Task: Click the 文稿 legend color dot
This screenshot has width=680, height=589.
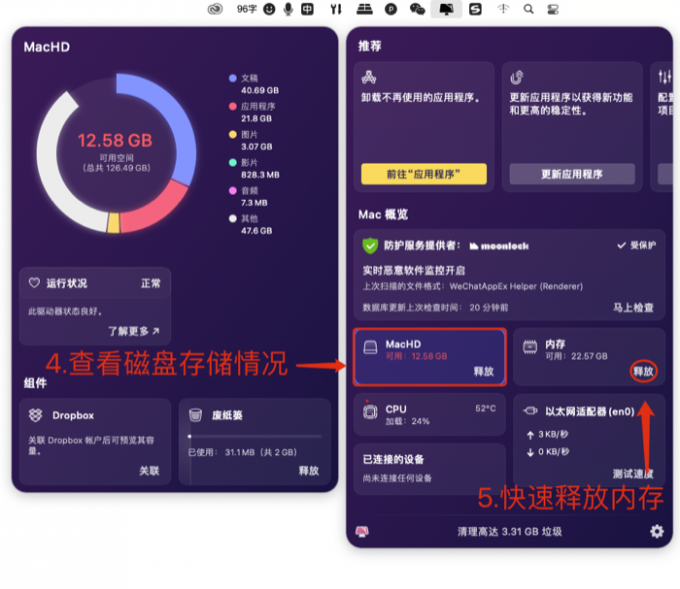Action: [x=233, y=78]
